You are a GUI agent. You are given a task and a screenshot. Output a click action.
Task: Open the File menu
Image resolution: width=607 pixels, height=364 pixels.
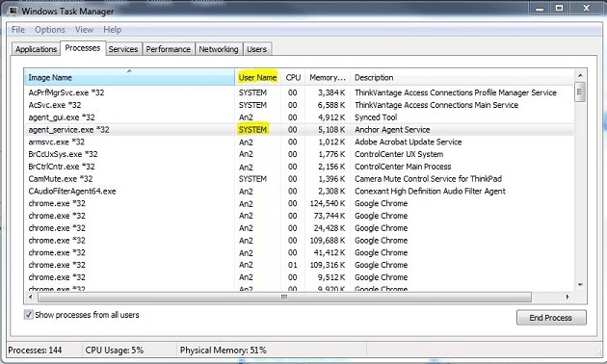point(17,30)
